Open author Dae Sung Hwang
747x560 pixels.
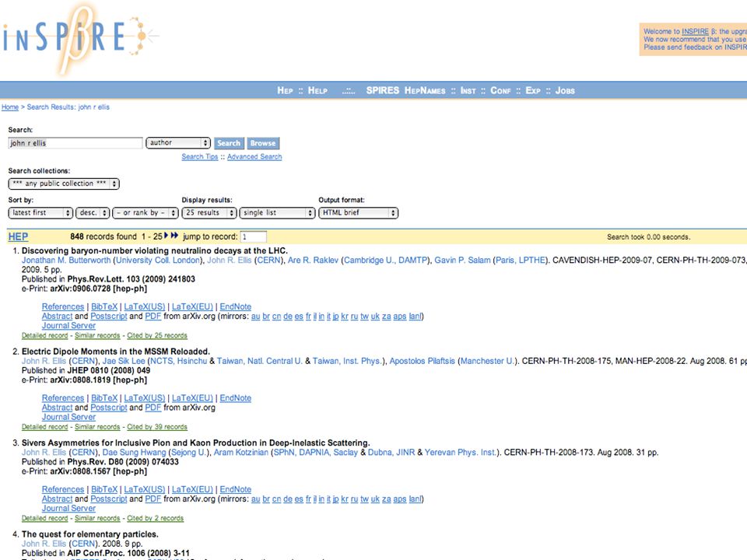click(134, 453)
